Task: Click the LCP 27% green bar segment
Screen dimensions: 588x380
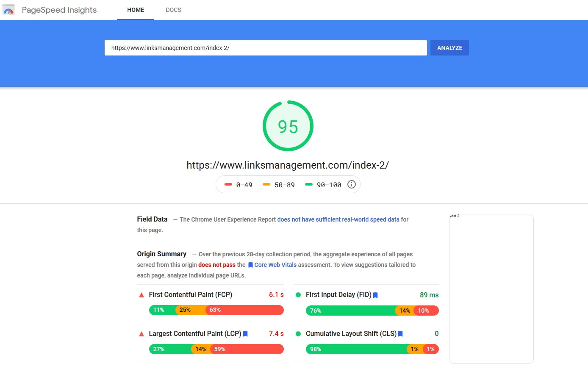Action: click(x=170, y=349)
